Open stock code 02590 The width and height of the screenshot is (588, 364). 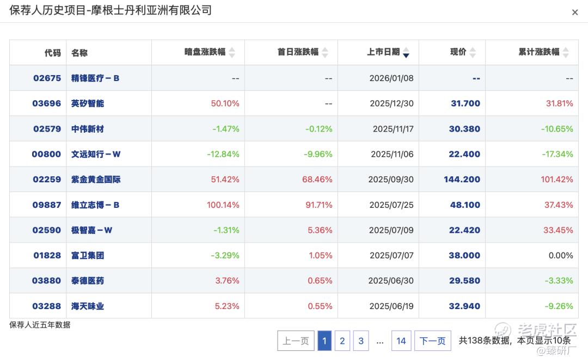pyautogui.click(x=46, y=230)
